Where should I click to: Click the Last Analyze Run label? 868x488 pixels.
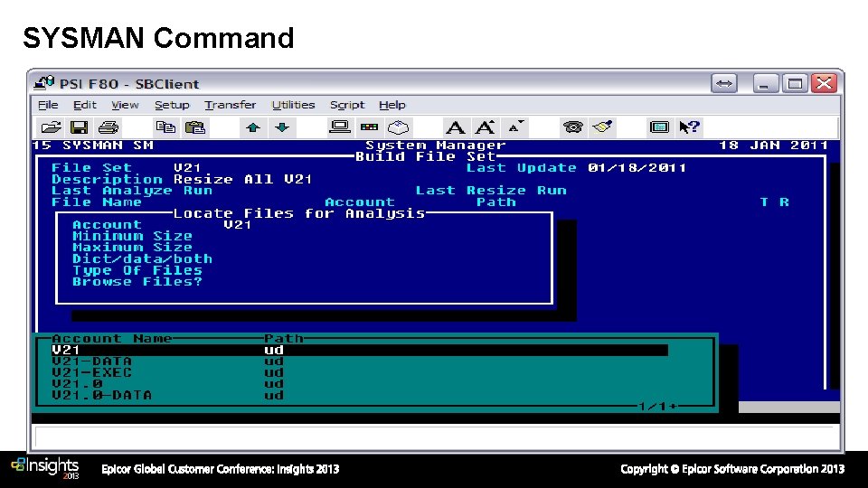[132, 191]
